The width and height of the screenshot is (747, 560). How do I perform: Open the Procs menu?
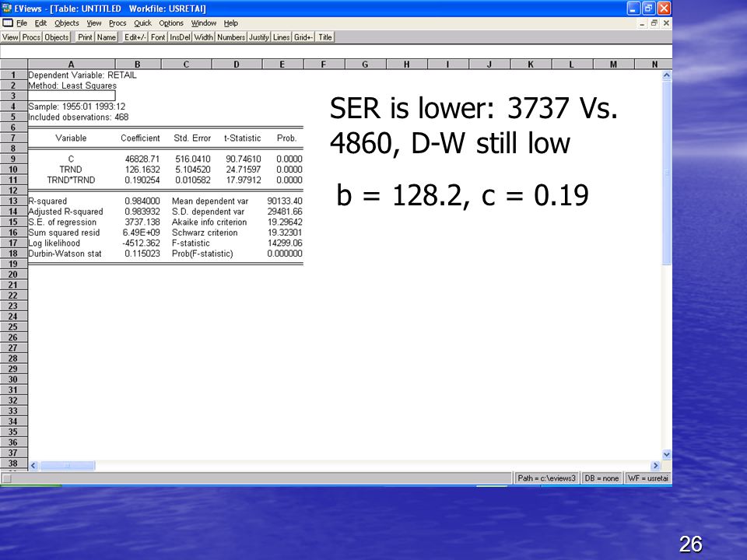[x=117, y=23]
